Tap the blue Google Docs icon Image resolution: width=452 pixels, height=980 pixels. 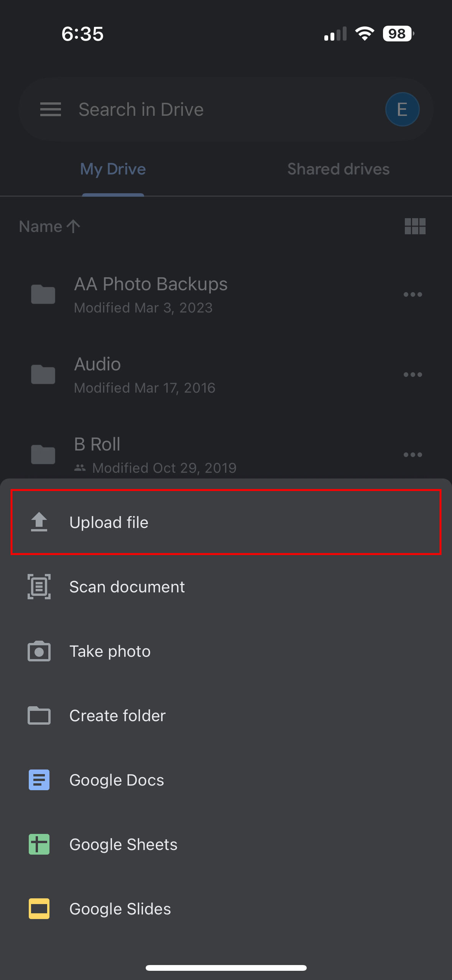[x=39, y=780]
